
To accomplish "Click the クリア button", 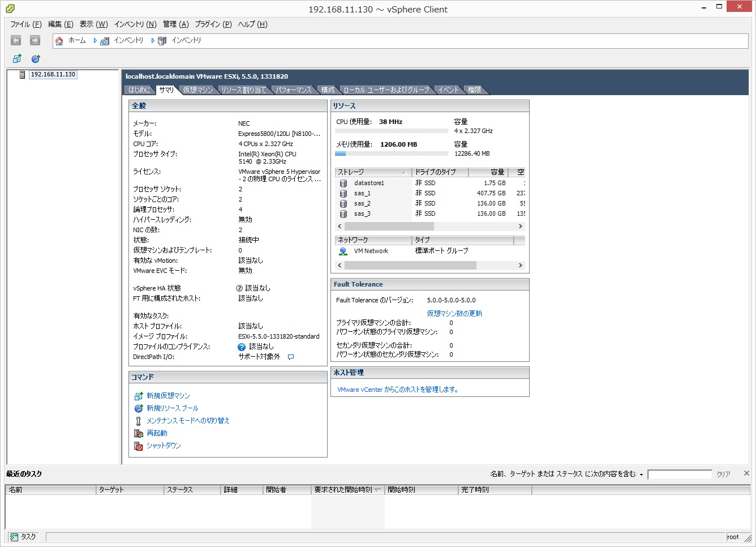I will click(x=723, y=475).
